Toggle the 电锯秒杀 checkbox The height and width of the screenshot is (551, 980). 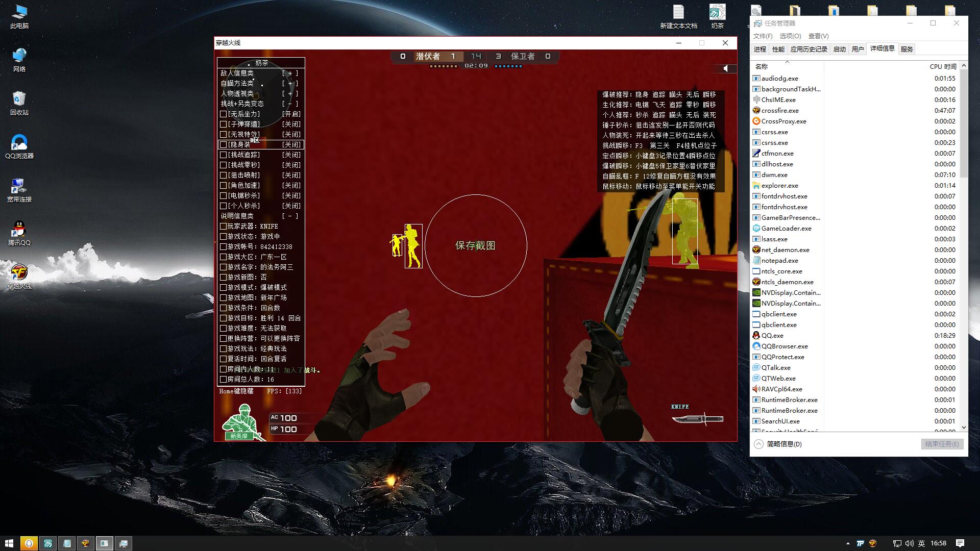[x=223, y=195]
